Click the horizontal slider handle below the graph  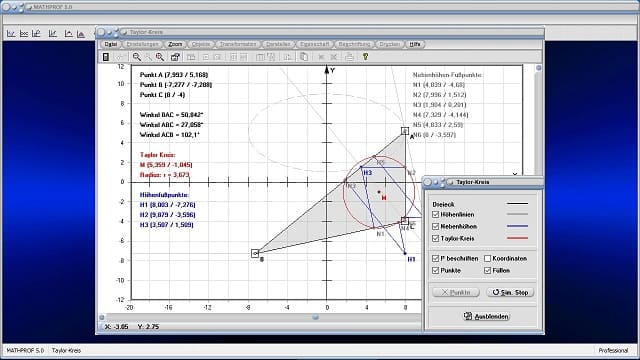click(315, 317)
